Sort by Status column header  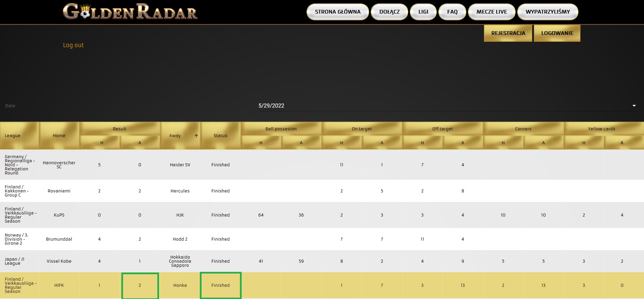(x=221, y=136)
